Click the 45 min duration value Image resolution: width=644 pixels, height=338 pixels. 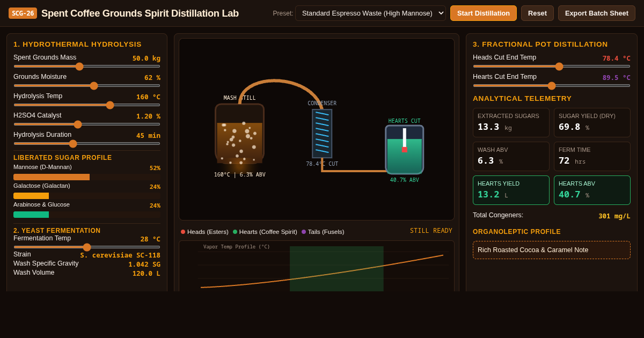[148, 136]
